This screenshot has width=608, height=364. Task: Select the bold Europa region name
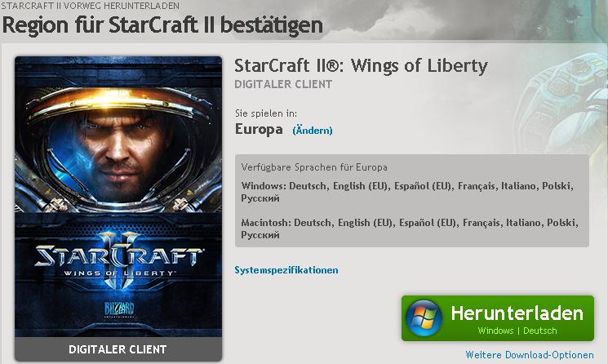(x=259, y=129)
